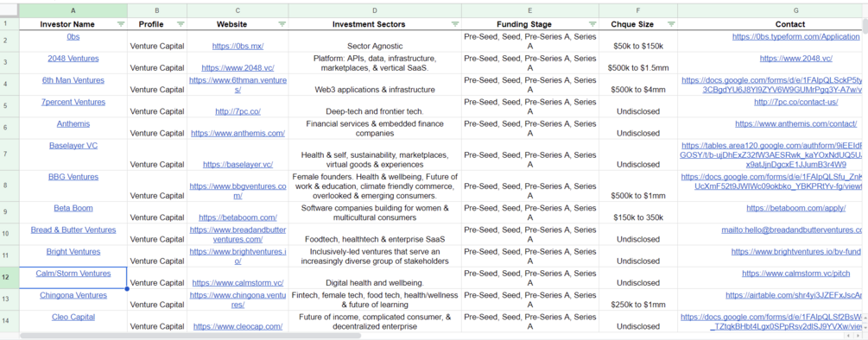Viewport: 868px width, 340px height.
Task: Open the breadandbutterventures mailto contact link
Action: click(x=792, y=230)
